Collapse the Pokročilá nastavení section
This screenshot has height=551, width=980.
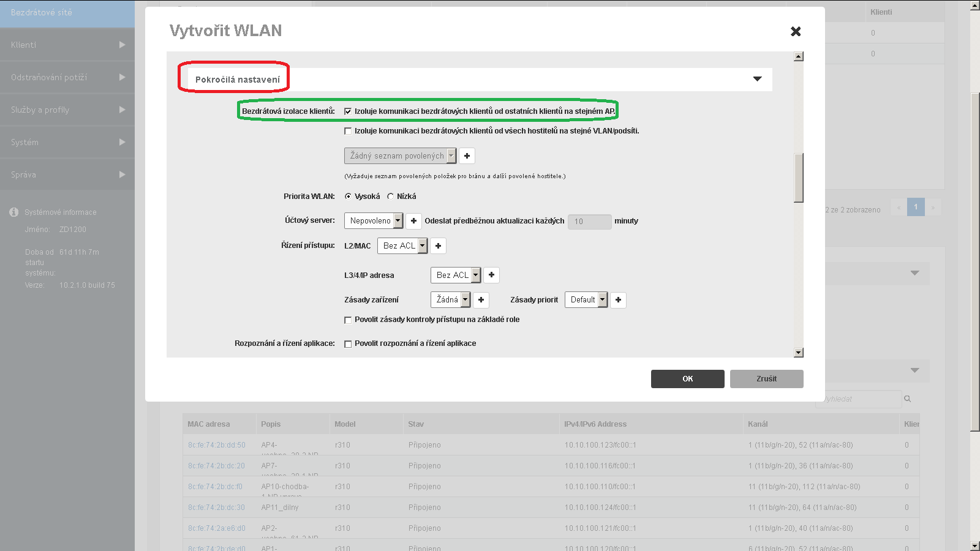click(x=757, y=79)
